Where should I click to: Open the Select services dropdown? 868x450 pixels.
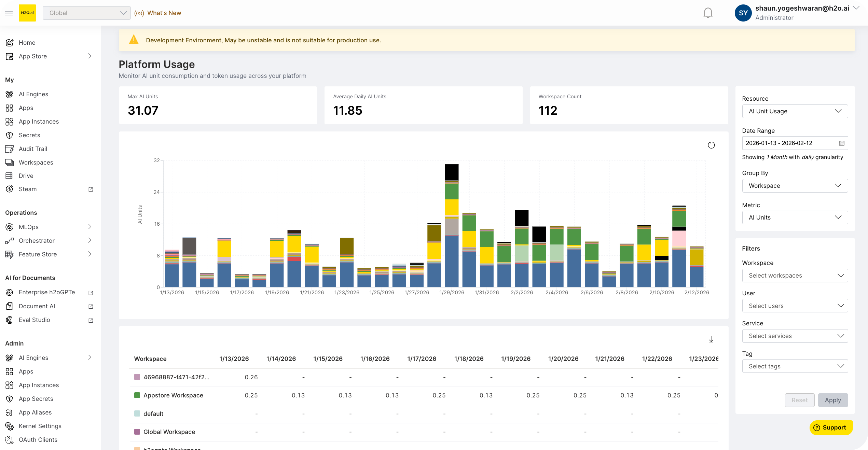795,336
